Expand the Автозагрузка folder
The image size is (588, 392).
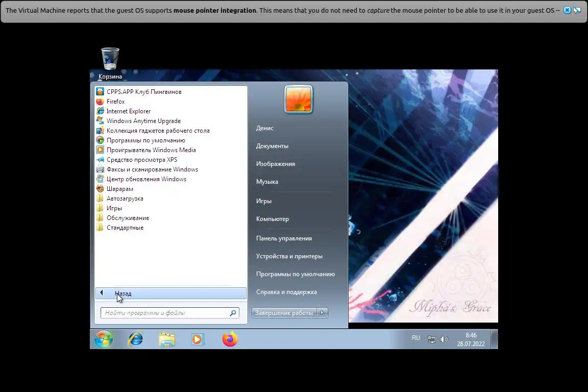click(x=125, y=199)
